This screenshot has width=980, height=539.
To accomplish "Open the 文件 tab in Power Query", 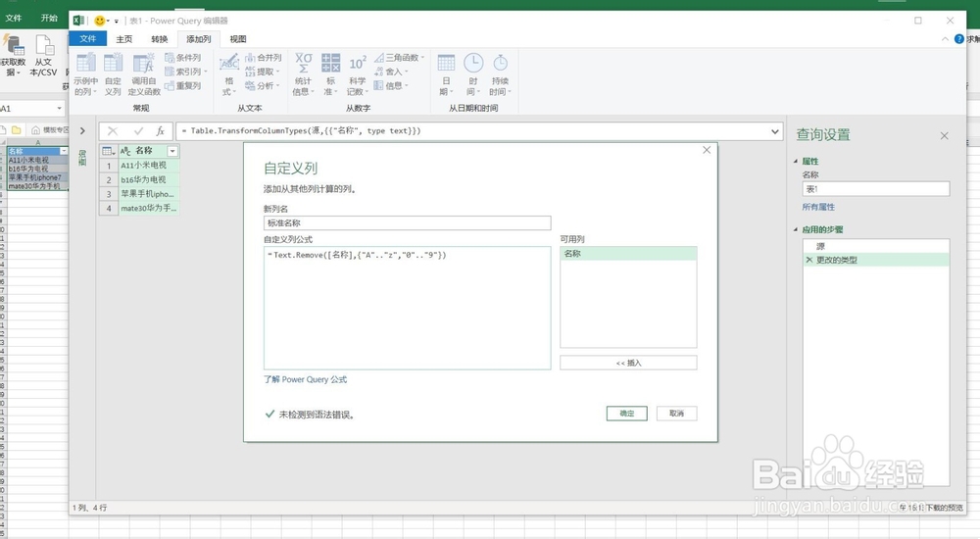I will [88, 39].
